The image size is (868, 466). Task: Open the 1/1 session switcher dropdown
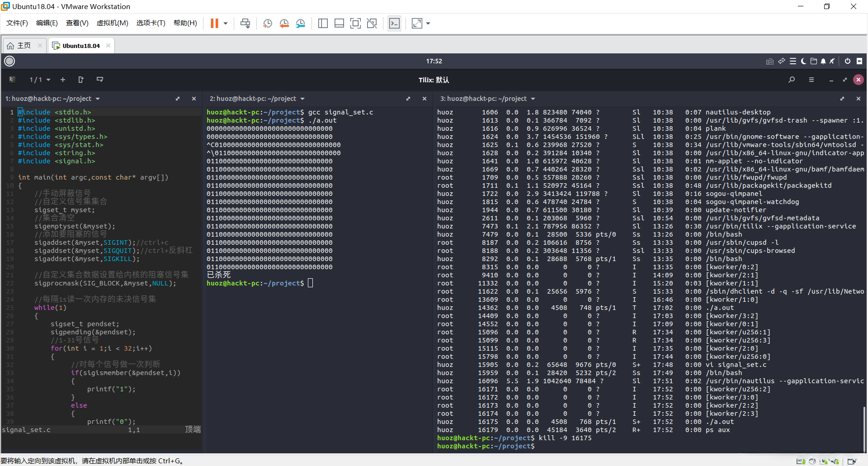40,80
